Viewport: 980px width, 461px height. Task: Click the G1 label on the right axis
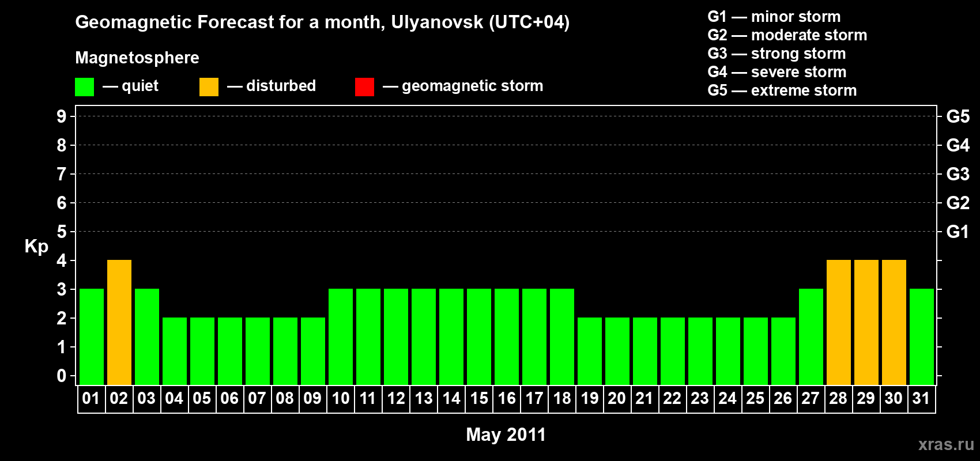[x=958, y=232]
